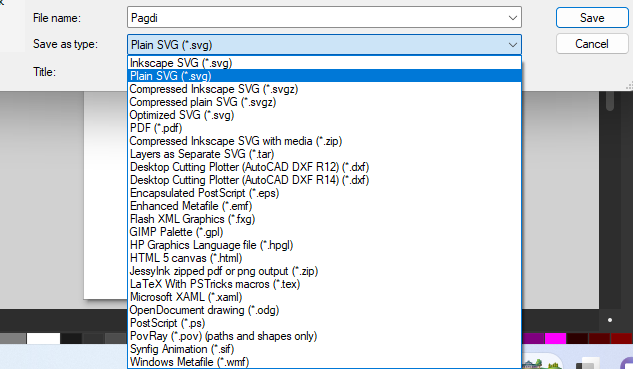Image resolution: width=633 pixels, height=369 pixels.
Task: Choose OpenDocument drawing (*.odg)
Action: (x=324, y=310)
